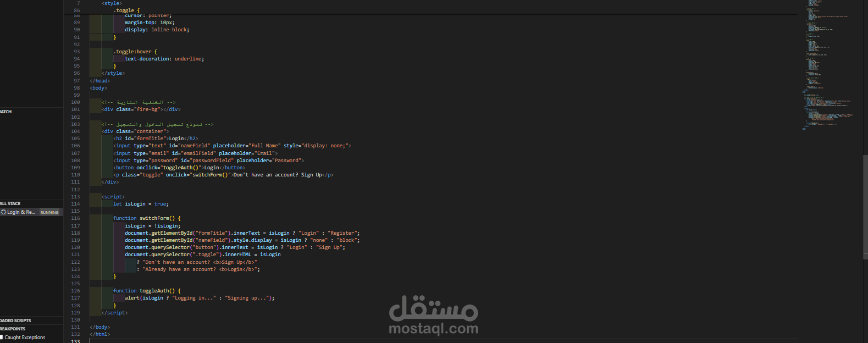Click the p class="toggle" line
Image resolution: width=868 pixels, height=343 pixels.
(x=223, y=175)
